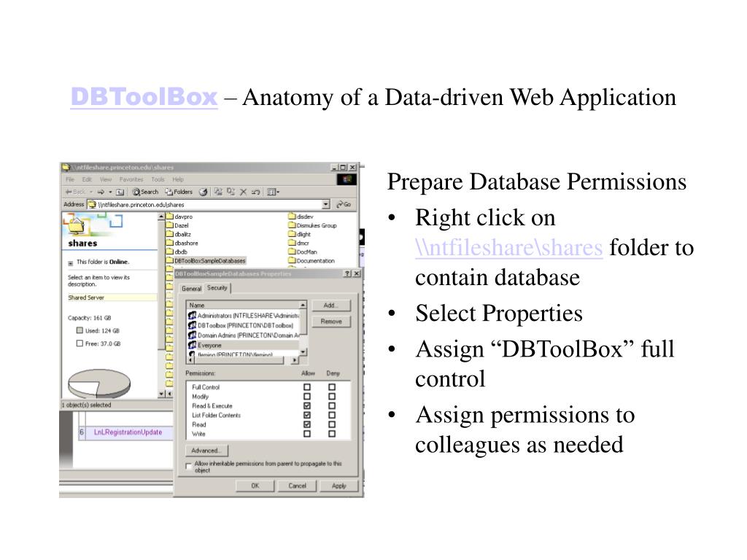
Task: Open the DBToolBox title link
Action: tap(144, 97)
